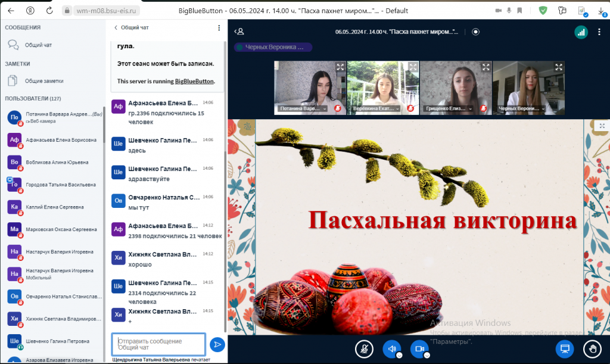Collapse chat using Общий чат back chevron

(132, 27)
